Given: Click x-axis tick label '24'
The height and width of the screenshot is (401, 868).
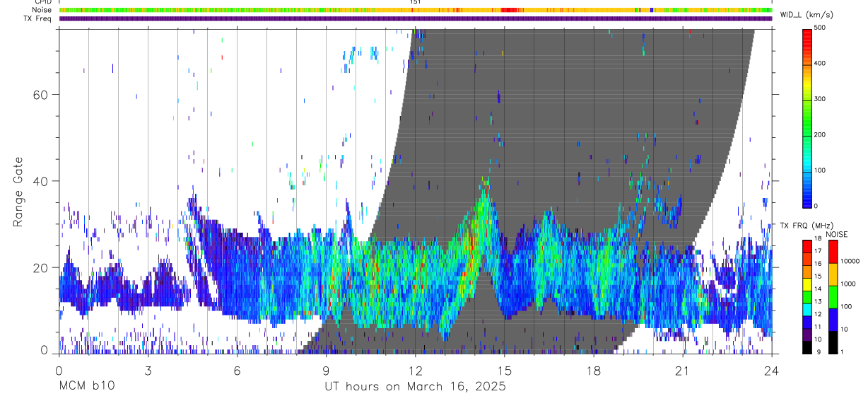Looking at the screenshot, I should tap(772, 370).
